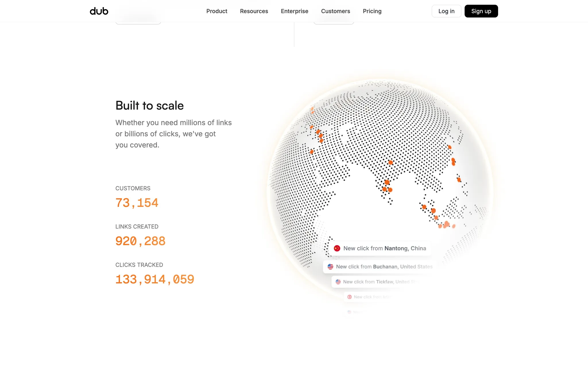The height and width of the screenshot is (383, 588).
Task: Click the Sign up button
Action: 481,11
